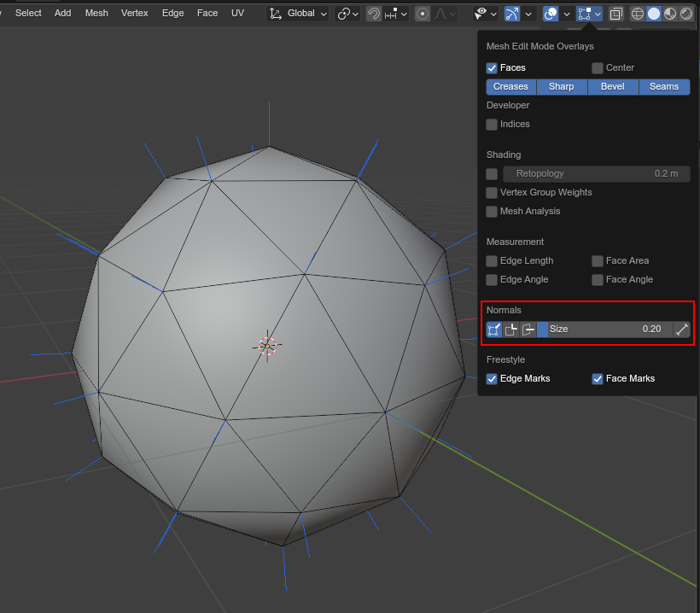This screenshot has width=700, height=613.
Task: Enable Face Angle measurement
Action: point(598,279)
